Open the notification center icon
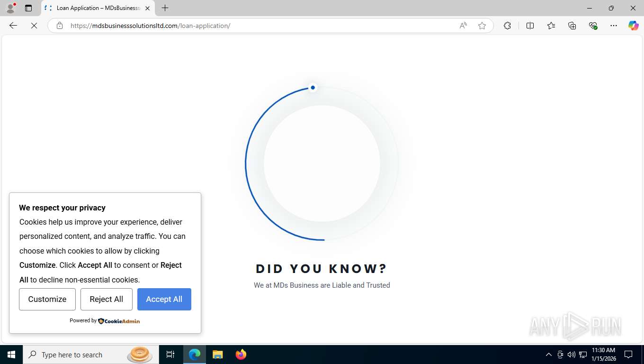644x364 pixels. coord(628,355)
